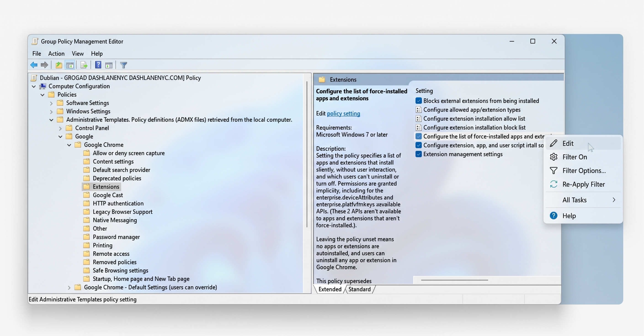Screen dimensions: 644x336
Task: Open the policy setting link
Action: tap(343, 114)
